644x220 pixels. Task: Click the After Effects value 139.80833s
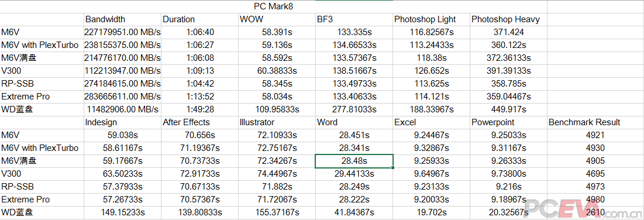199,212
